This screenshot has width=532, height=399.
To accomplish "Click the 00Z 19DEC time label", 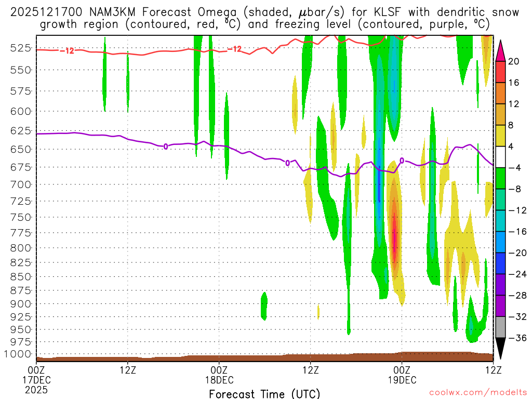I will [x=402, y=375].
